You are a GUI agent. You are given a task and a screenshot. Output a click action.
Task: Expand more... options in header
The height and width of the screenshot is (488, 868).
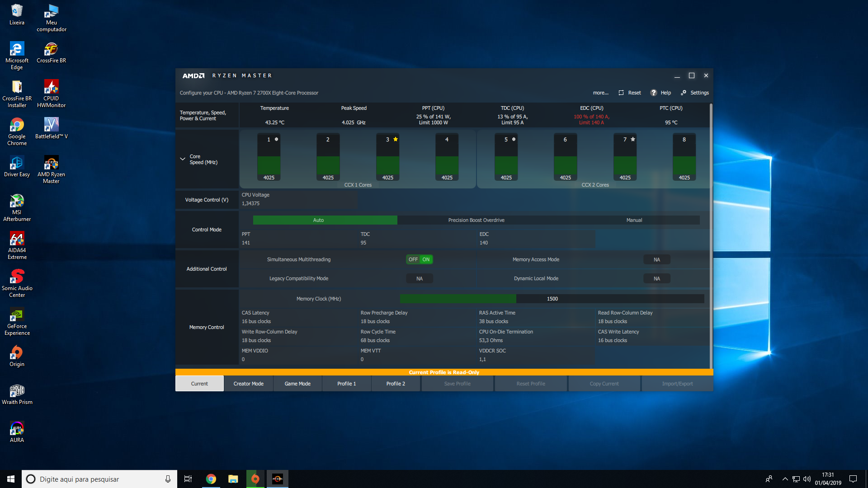pos(600,93)
